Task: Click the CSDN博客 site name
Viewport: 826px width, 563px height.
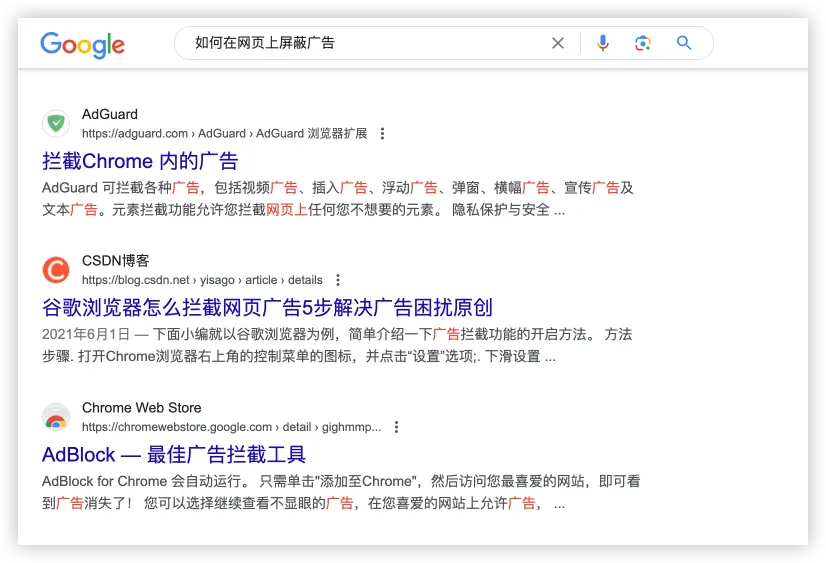Action: [x=115, y=261]
